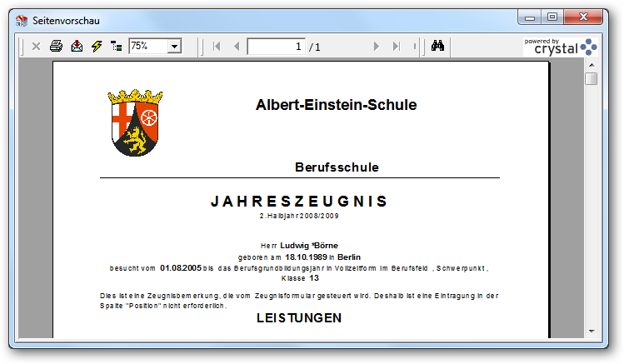Click the name Ludwig *Börne
This screenshot has height=364, width=624.
pyautogui.click(x=309, y=246)
